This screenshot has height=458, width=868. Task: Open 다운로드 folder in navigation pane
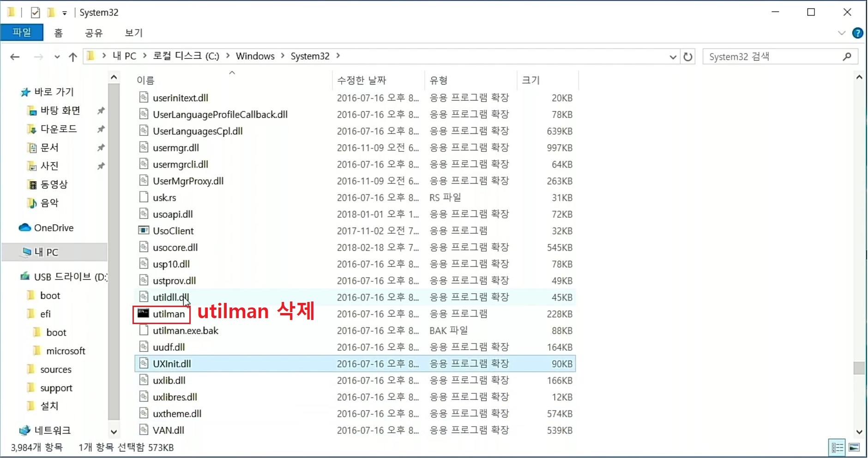tap(59, 129)
